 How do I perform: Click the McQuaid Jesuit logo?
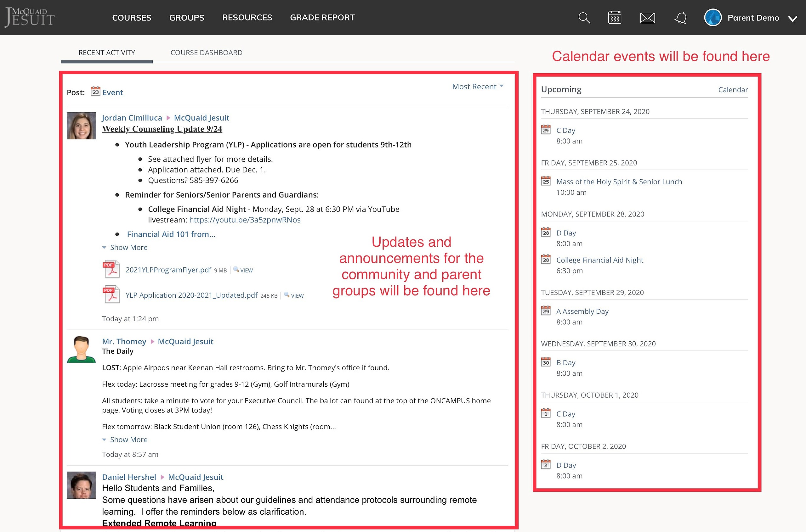[30, 17]
